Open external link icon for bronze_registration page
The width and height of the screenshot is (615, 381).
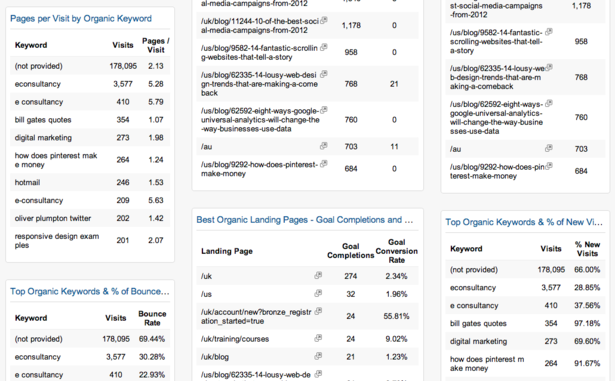coord(318,311)
